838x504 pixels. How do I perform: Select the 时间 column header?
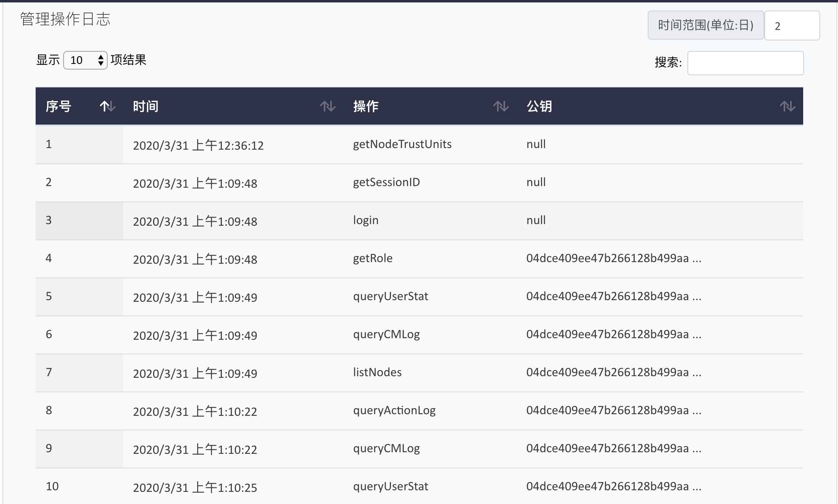coord(146,106)
